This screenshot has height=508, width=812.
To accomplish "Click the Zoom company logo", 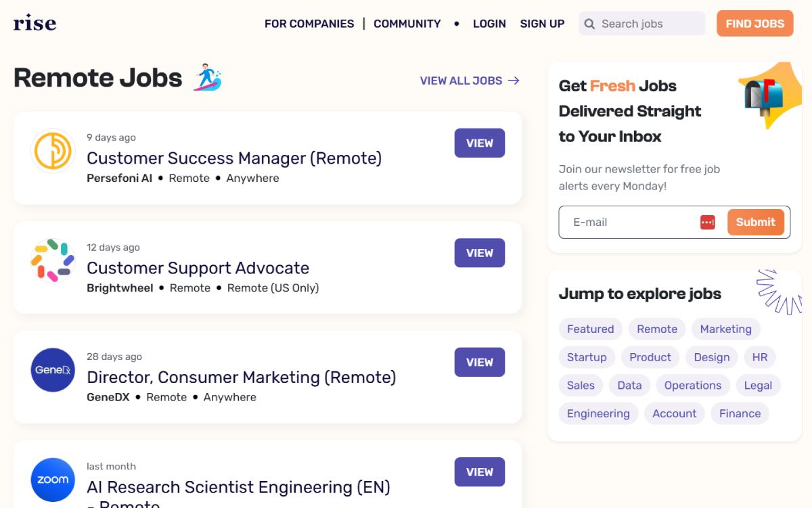I will 53,480.
